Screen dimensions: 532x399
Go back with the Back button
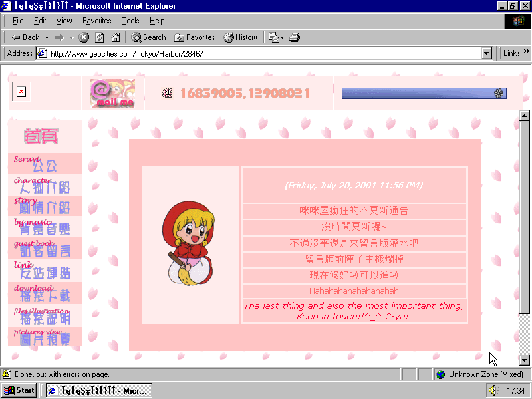(x=25, y=37)
